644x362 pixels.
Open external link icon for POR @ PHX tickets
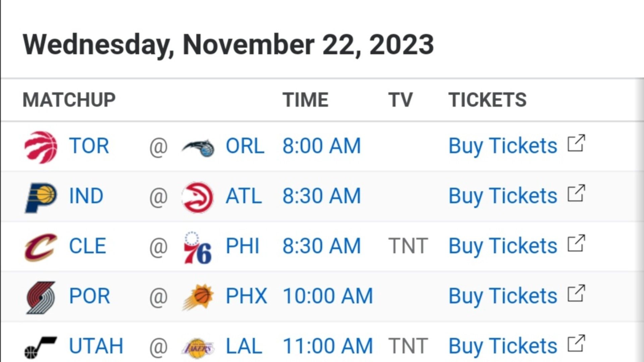(576, 294)
